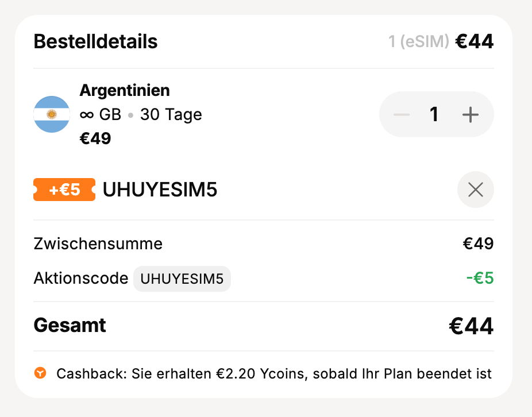This screenshot has width=532, height=417.
Task: Click the Bestelldetails heading
Action: [x=95, y=41]
